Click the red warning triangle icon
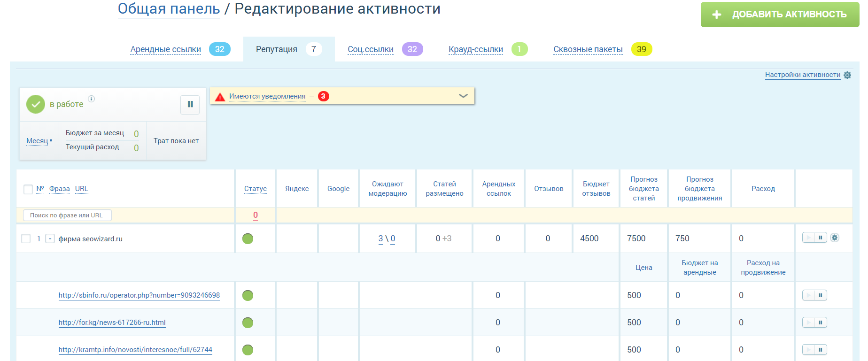 [x=220, y=97]
